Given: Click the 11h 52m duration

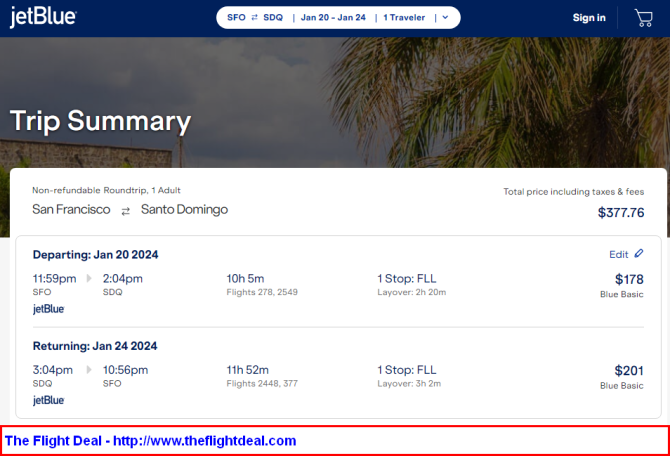Looking at the screenshot, I should point(247,370).
